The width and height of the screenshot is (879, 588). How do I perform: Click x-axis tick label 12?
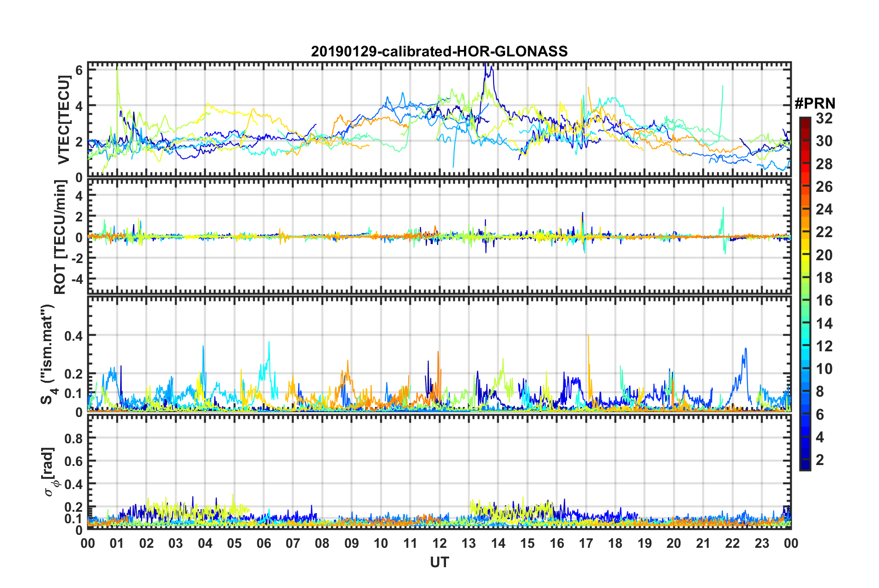click(439, 543)
